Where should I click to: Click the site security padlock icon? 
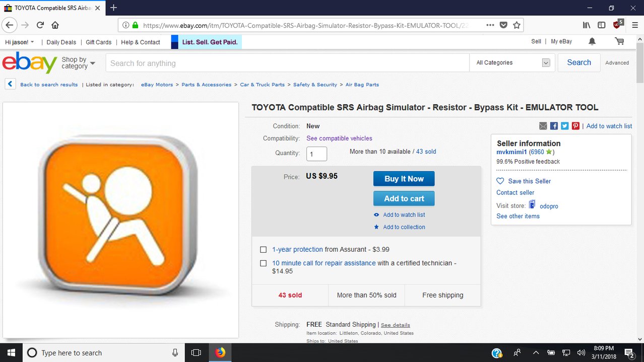(x=135, y=25)
